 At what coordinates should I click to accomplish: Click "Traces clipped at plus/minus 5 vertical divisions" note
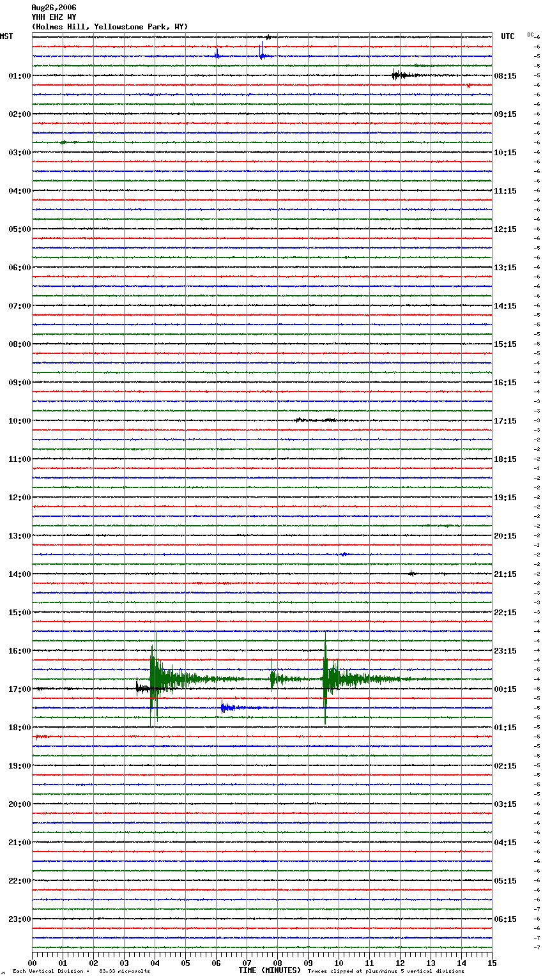(x=386, y=971)
